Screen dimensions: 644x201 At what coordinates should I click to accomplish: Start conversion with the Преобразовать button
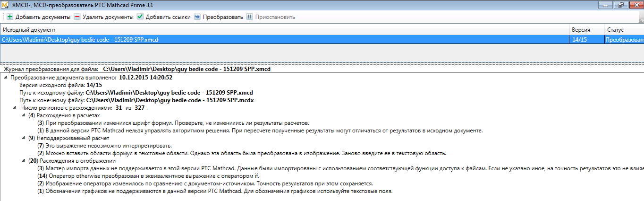[218, 17]
